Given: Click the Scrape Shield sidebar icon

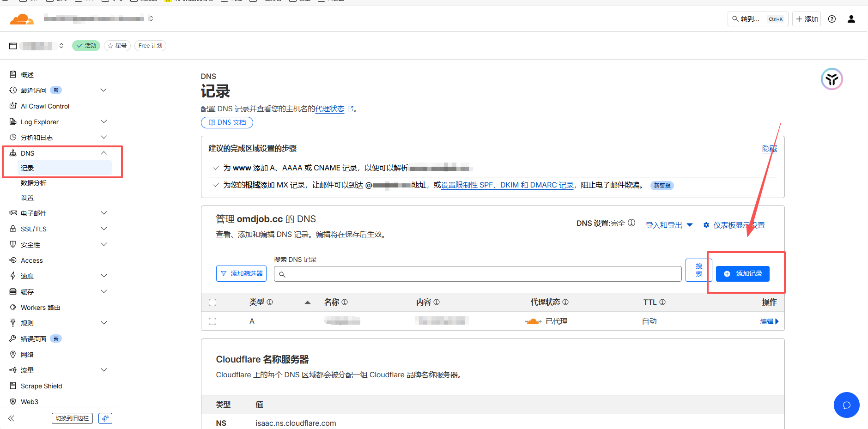Looking at the screenshot, I should pyautogui.click(x=13, y=386).
